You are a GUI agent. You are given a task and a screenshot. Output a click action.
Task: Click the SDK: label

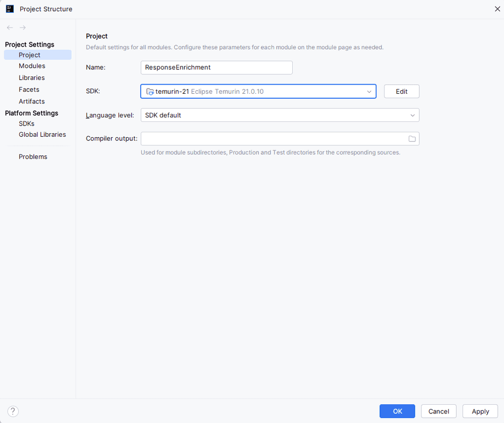[93, 91]
